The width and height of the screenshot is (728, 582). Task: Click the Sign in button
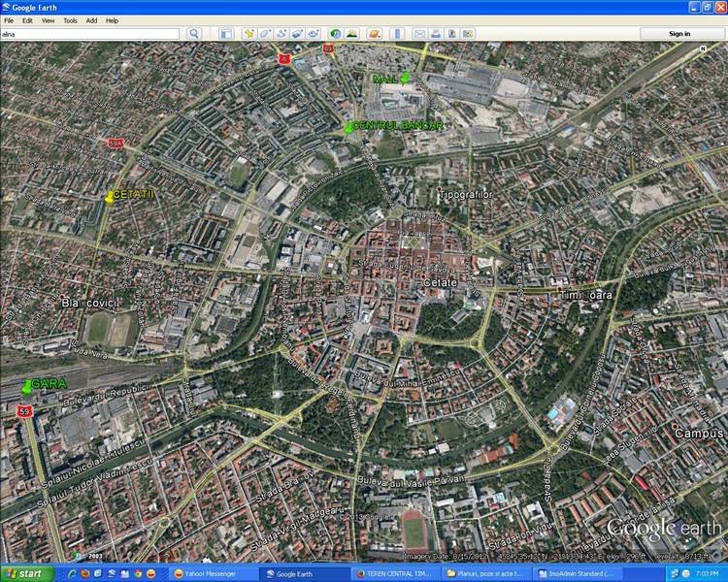[679, 34]
